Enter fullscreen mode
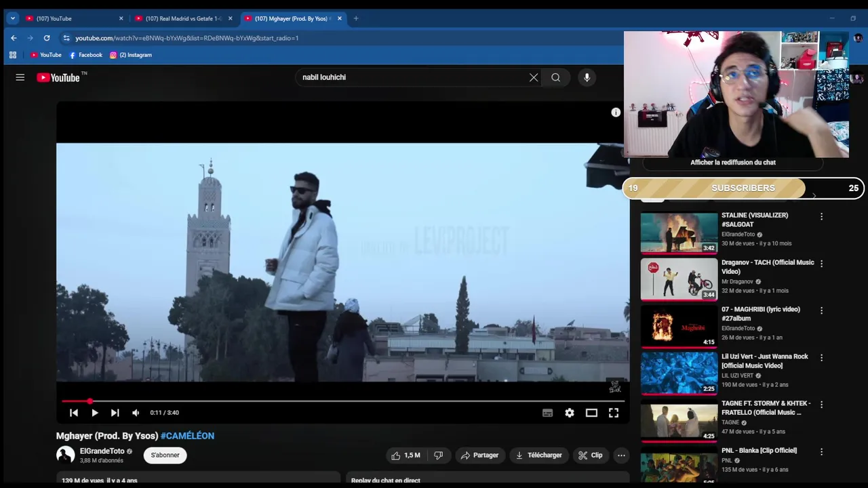868x488 pixels. (x=614, y=413)
